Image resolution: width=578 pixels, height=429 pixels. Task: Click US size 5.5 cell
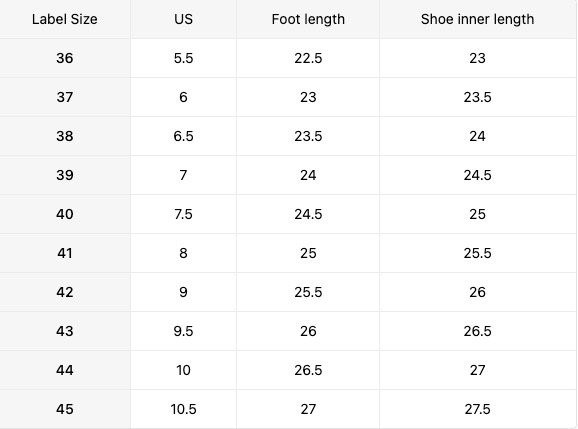pyautogui.click(x=183, y=58)
